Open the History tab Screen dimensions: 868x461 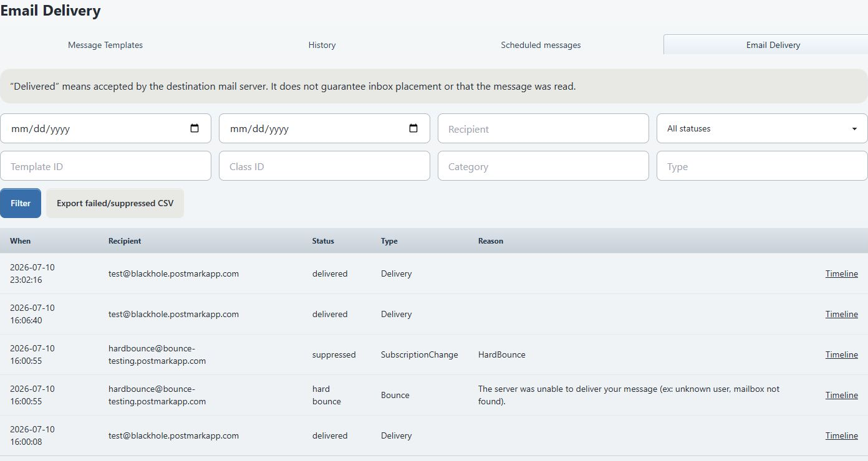(x=322, y=45)
